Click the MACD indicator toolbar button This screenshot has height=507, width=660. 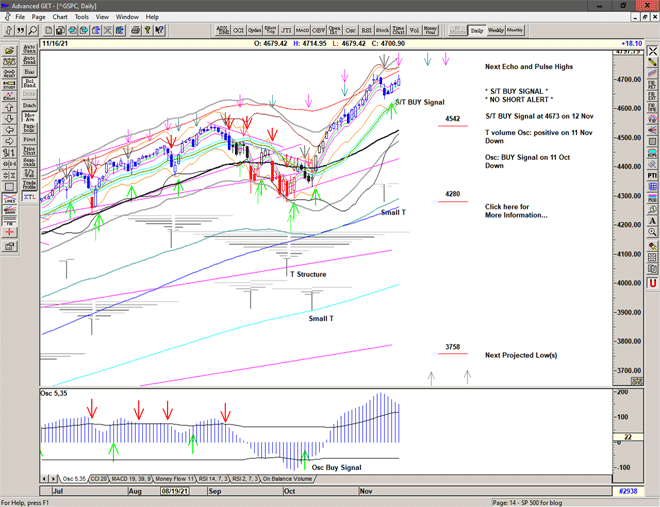[x=303, y=31]
